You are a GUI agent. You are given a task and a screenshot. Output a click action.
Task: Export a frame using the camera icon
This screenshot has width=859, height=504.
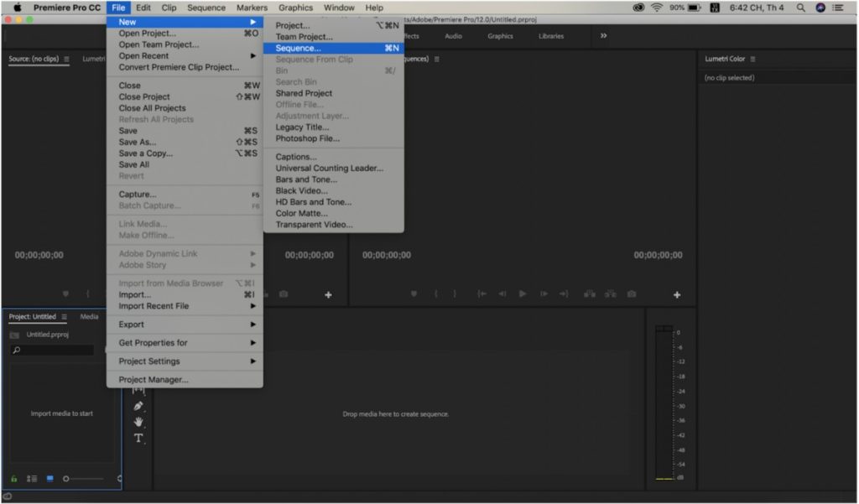632,294
